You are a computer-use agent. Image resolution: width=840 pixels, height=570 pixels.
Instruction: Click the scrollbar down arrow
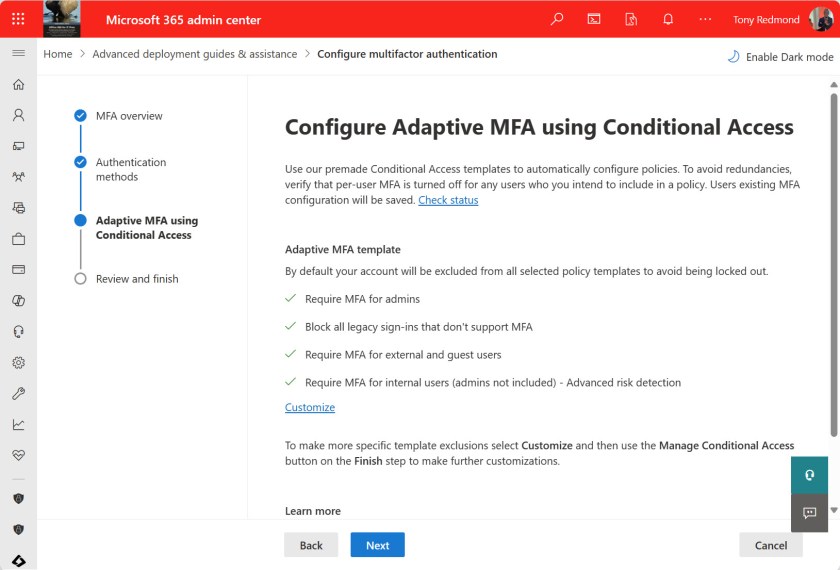[834, 510]
